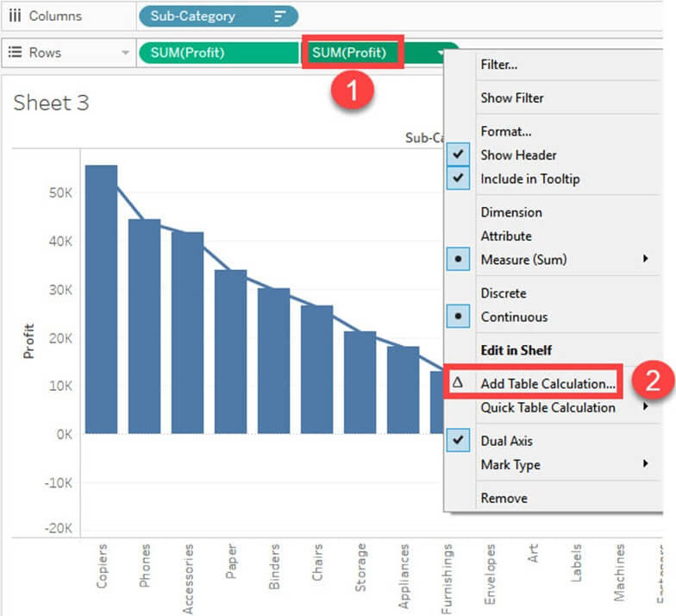This screenshot has width=676, height=616.
Task: Open the Rows shelf dropdown arrow
Action: 126,53
